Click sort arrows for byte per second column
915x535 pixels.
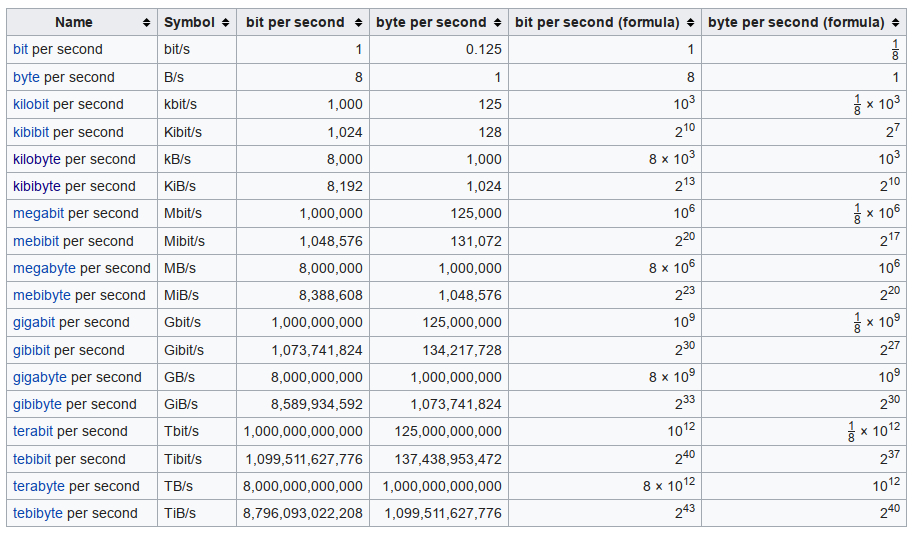coord(497,23)
